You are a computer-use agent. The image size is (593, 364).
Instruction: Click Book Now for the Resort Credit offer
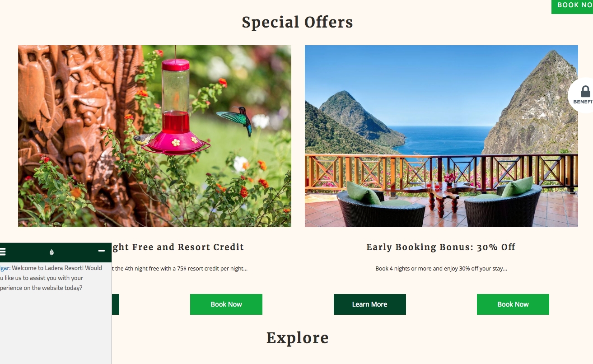[226, 304]
